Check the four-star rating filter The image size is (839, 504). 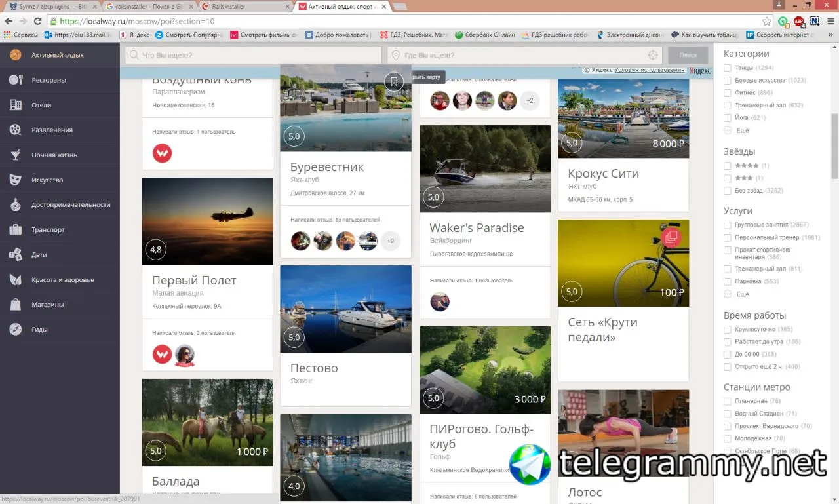(728, 166)
